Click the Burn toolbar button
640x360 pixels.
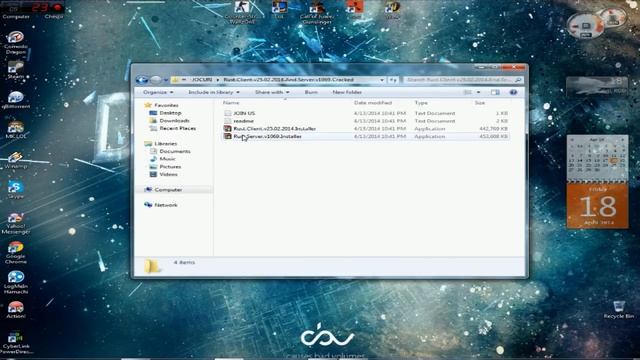point(311,92)
